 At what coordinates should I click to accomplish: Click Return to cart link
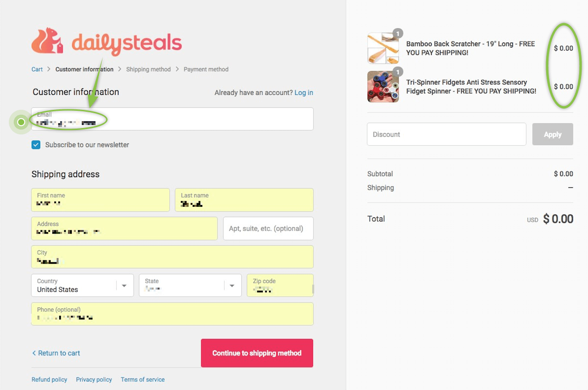coord(59,353)
